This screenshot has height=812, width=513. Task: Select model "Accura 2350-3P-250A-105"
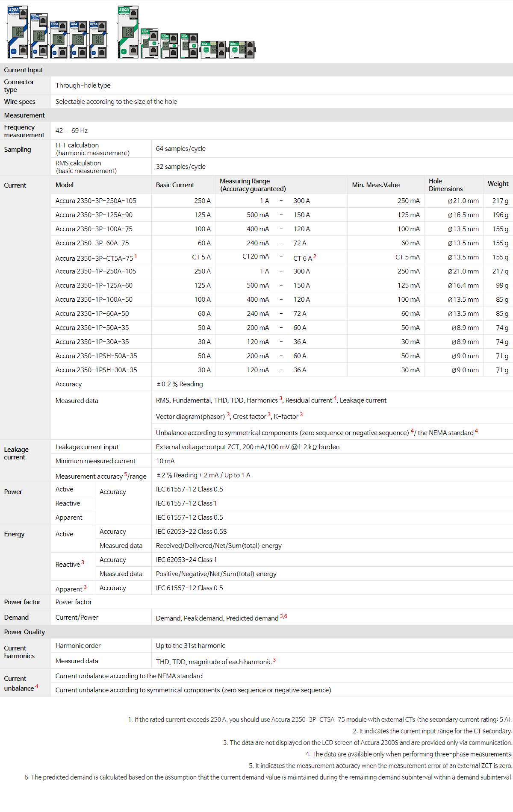[96, 201]
